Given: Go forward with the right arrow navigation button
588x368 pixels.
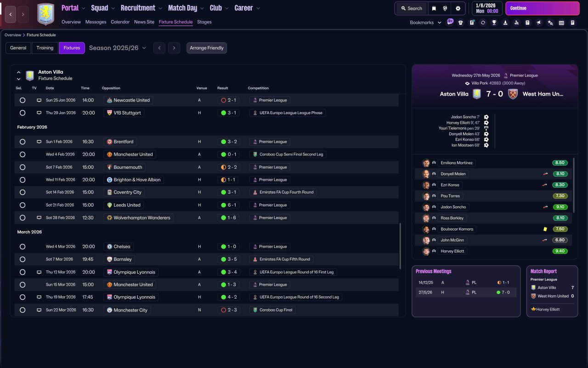Looking at the screenshot, I should [23, 14].
